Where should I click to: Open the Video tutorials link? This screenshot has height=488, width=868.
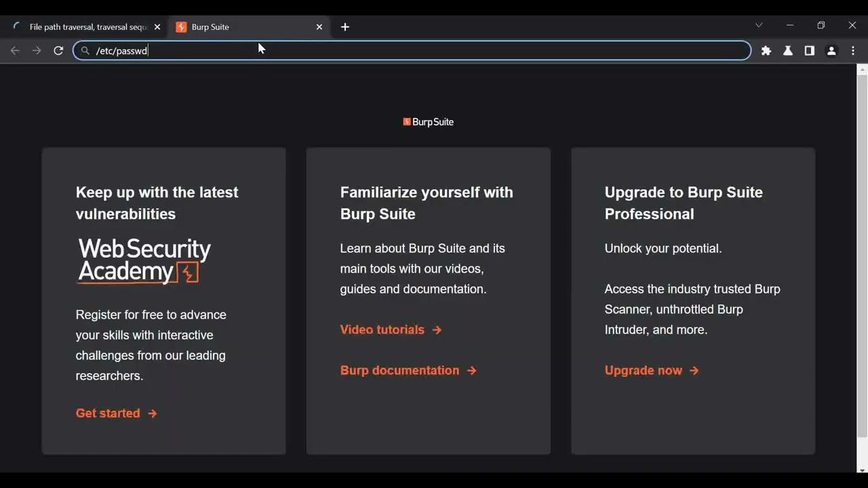pos(391,330)
